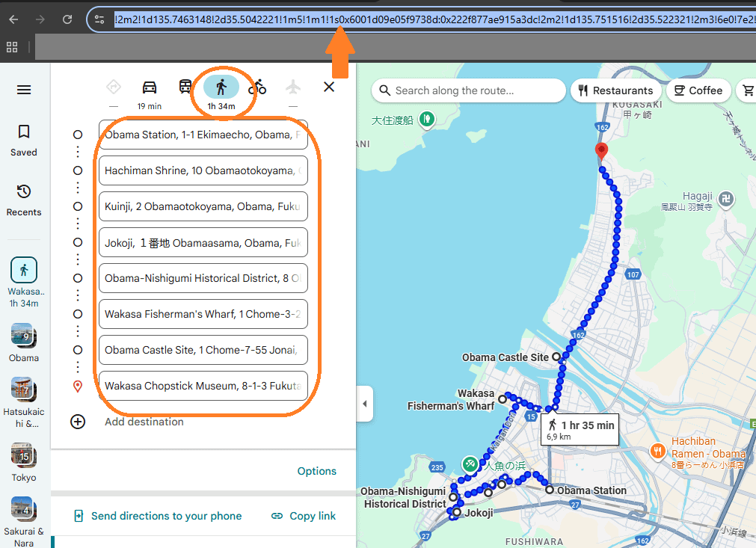This screenshot has width=756, height=548.
Task: Toggle the Restaurants search filter
Action: (x=615, y=90)
